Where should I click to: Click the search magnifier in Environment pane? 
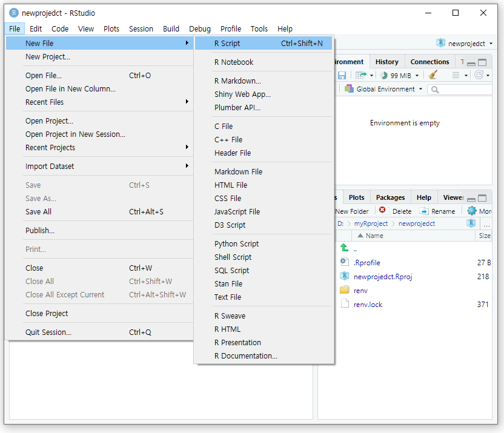tap(435, 90)
